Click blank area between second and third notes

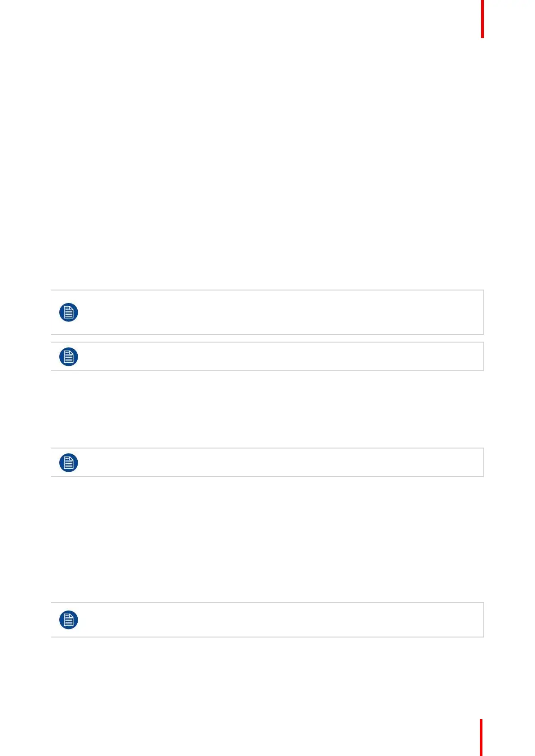pos(267,409)
